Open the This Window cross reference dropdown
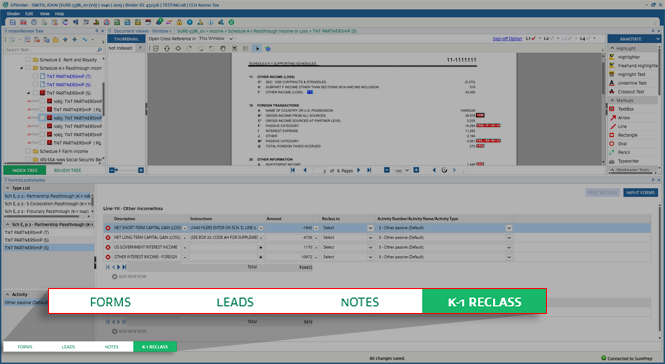This screenshot has height=364, width=665. pos(231,39)
